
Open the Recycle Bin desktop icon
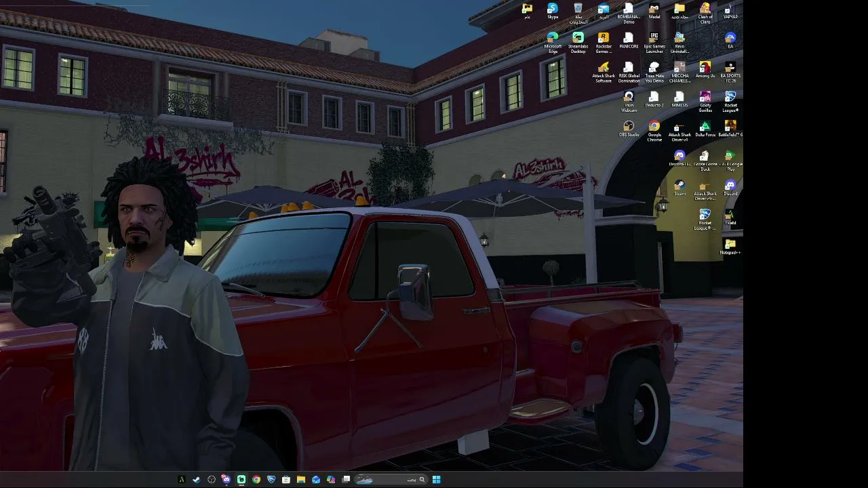pos(578,14)
